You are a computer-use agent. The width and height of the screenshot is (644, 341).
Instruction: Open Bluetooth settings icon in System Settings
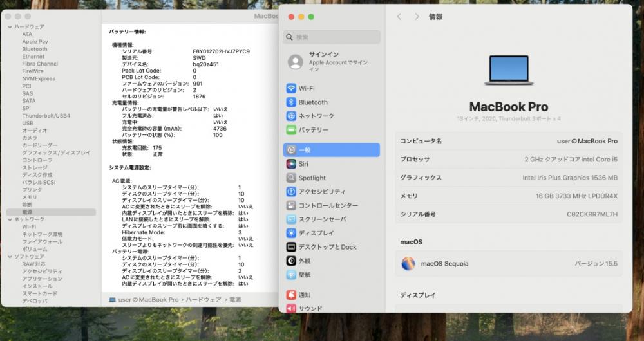point(291,102)
